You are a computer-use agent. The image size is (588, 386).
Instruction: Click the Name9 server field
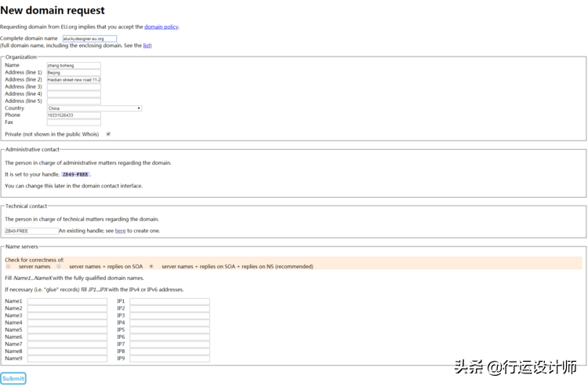click(67, 359)
